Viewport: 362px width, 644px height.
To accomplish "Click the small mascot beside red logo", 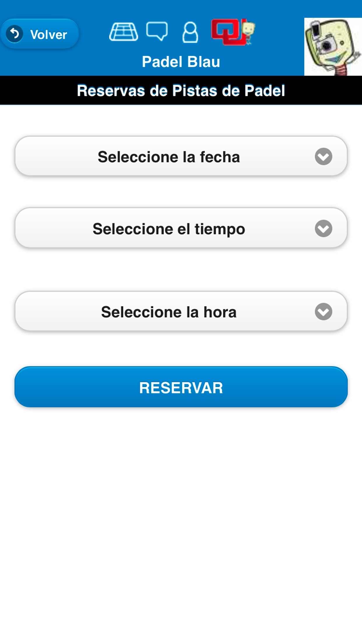I will click(x=249, y=33).
